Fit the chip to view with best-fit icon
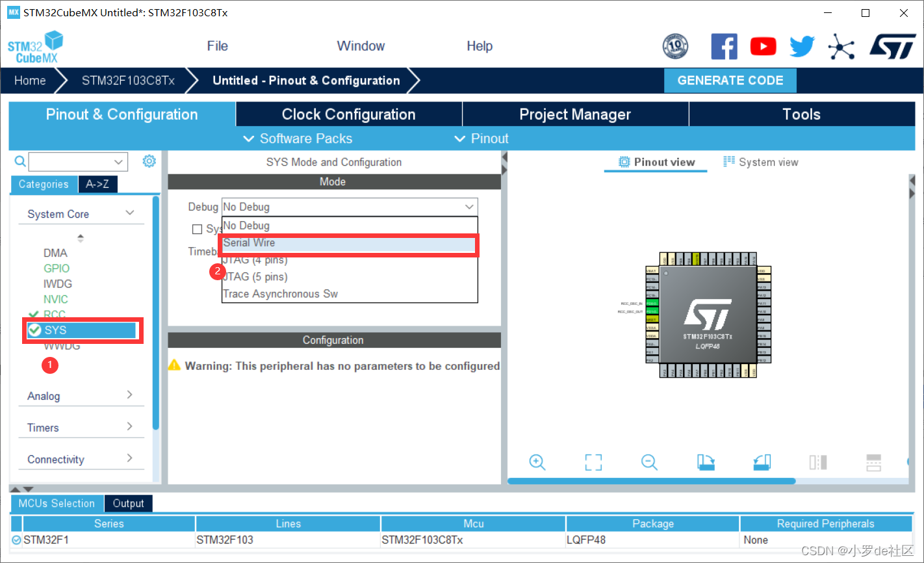This screenshot has width=924, height=563. coord(593,462)
